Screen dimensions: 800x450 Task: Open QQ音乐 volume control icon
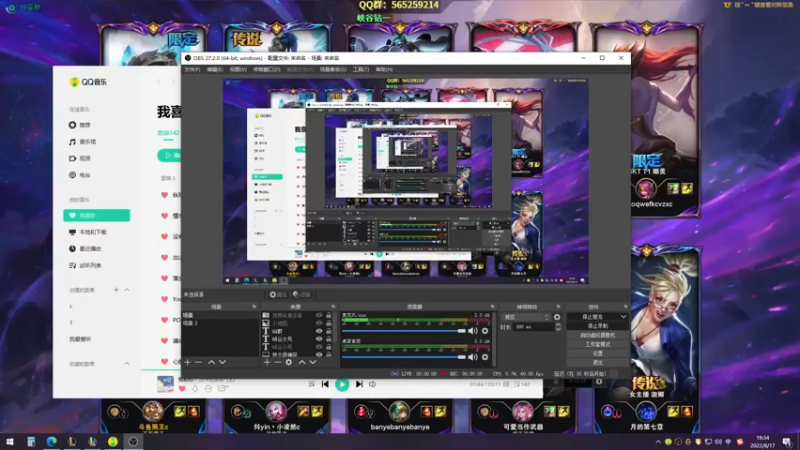(372, 384)
